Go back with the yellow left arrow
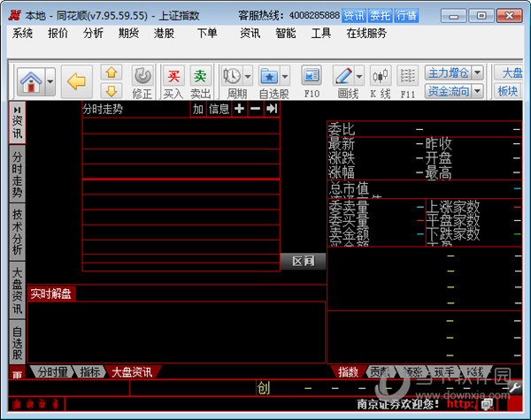The image size is (531, 420). click(x=76, y=82)
